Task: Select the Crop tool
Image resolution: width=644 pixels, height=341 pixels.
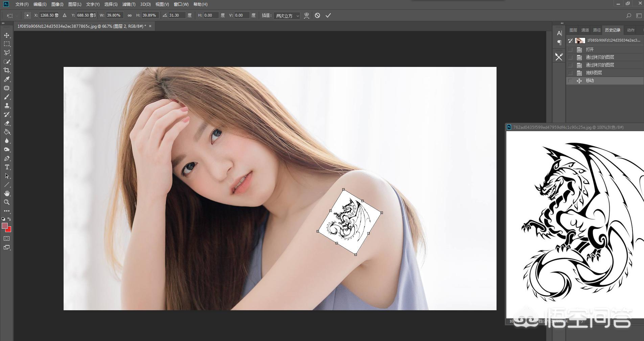Action: pos(7,70)
